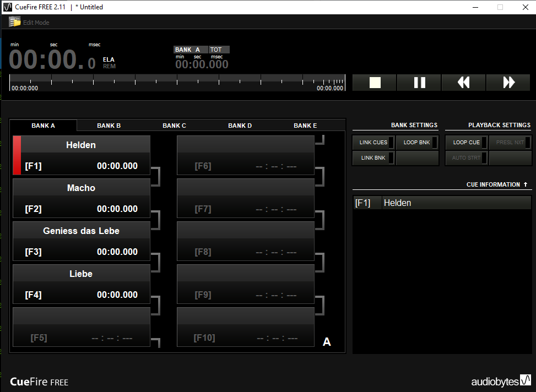Click the link bracket between F1 and F2
536x392 pixels.
click(x=156, y=177)
